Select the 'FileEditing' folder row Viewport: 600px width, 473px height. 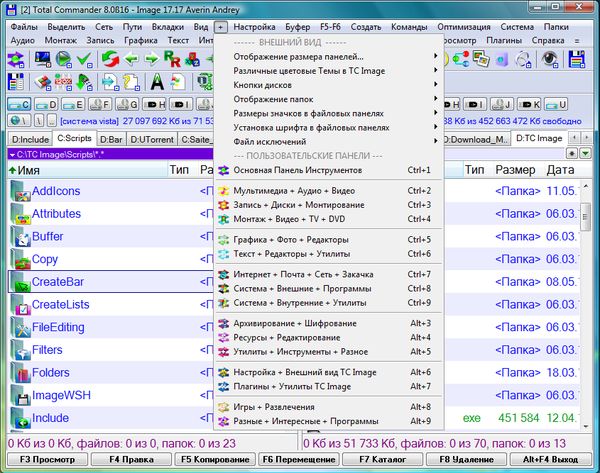tap(111, 327)
